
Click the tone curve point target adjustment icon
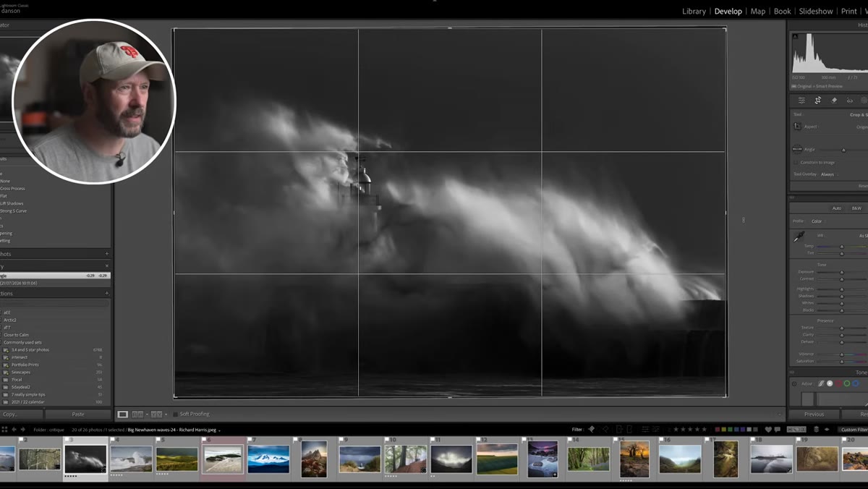point(794,383)
